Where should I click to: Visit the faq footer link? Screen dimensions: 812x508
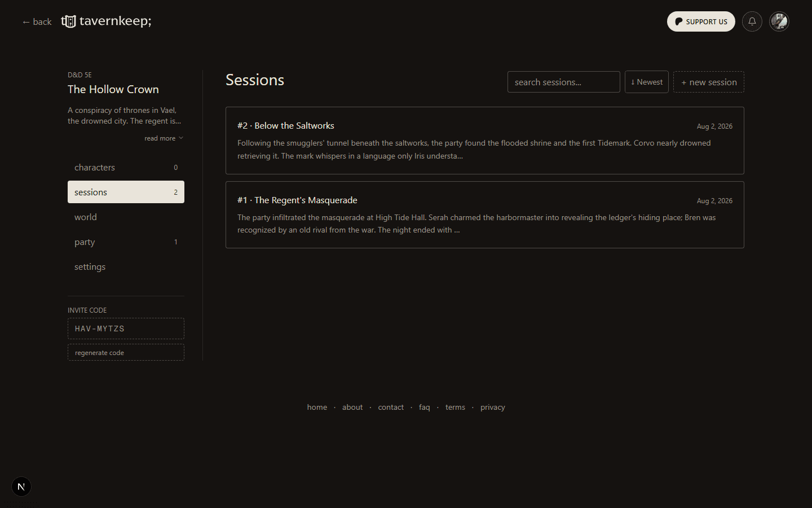click(x=425, y=407)
